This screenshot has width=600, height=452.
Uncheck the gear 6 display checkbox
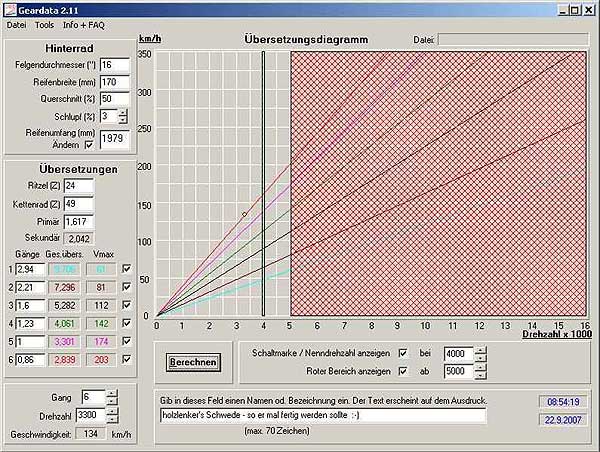tap(126, 359)
